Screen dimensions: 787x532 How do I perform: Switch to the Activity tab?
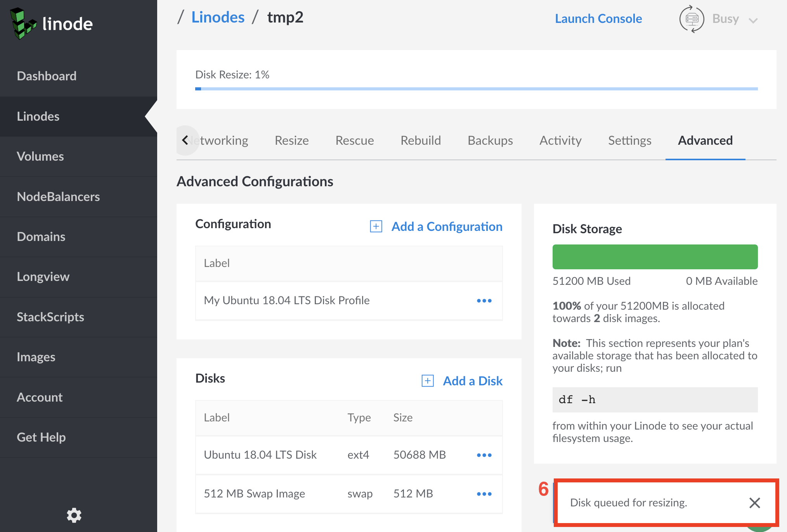point(560,140)
